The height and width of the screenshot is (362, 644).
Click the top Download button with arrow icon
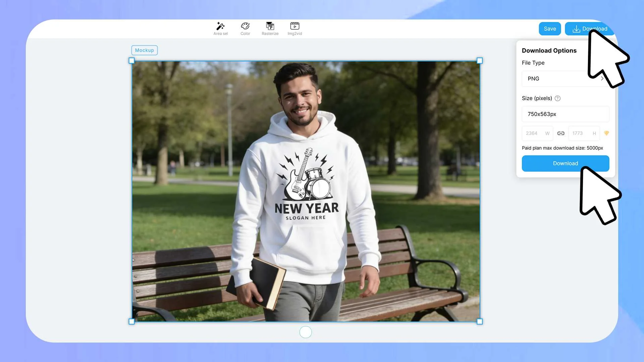click(589, 29)
